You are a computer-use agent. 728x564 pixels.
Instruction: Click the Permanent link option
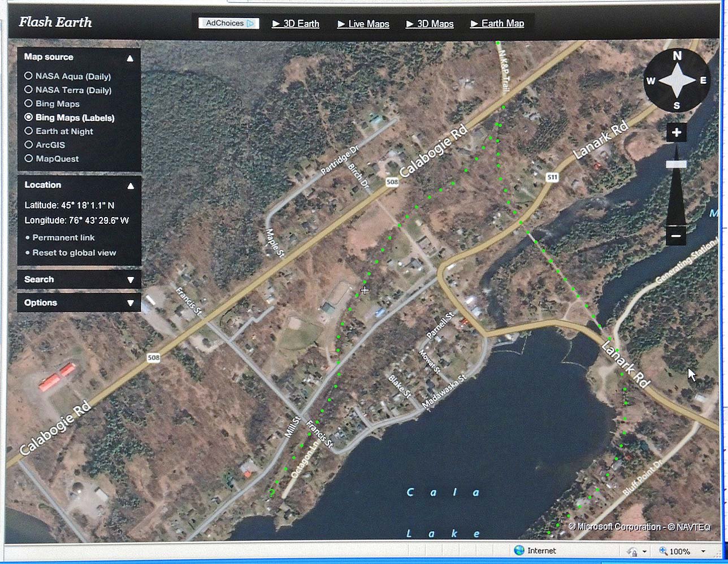[x=63, y=237]
